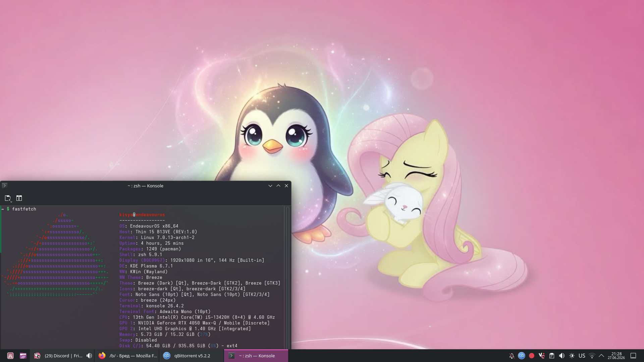Switch to the Mozilla Firefox taskbar entry
The height and width of the screenshot is (362, 644).
[x=128, y=356]
